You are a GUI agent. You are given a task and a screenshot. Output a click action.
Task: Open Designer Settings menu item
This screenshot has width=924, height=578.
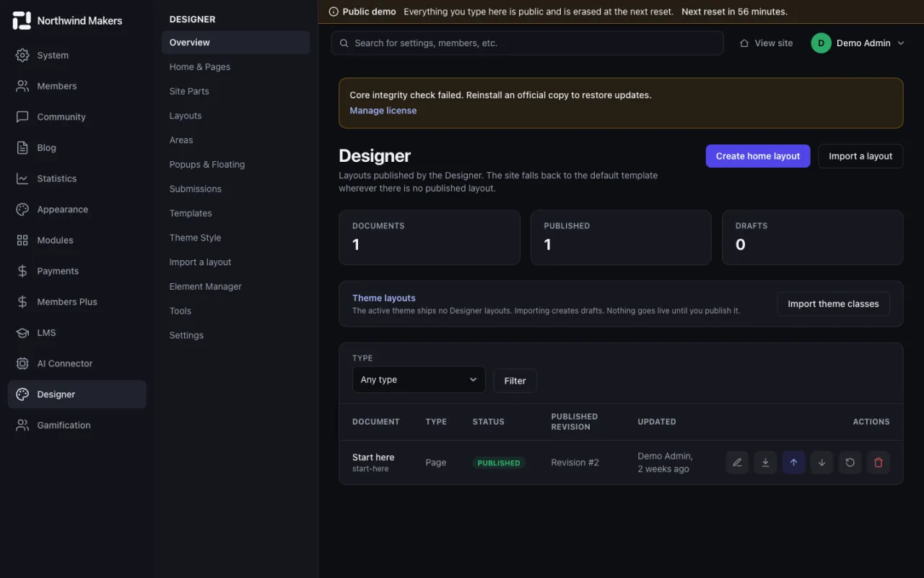pyautogui.click(x=236, y=335)
